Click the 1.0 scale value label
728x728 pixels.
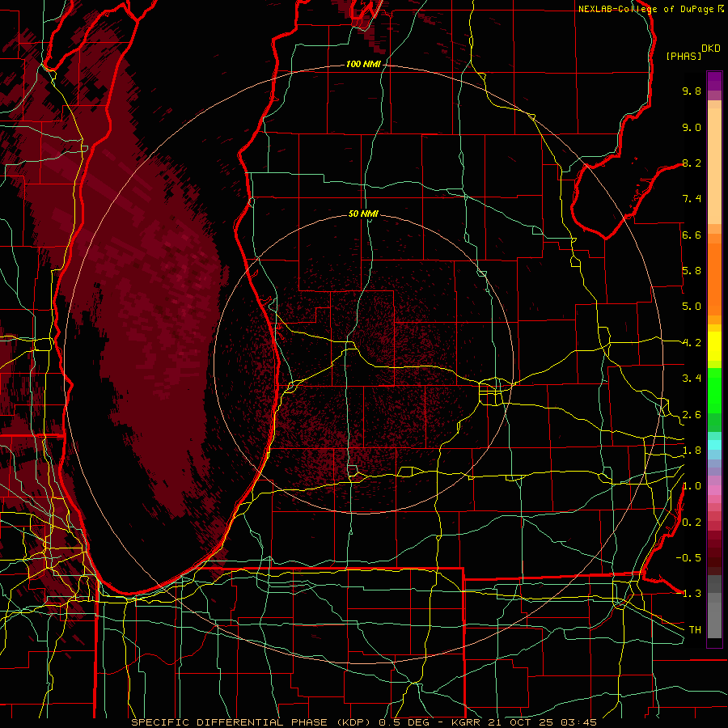click(692, 486)
